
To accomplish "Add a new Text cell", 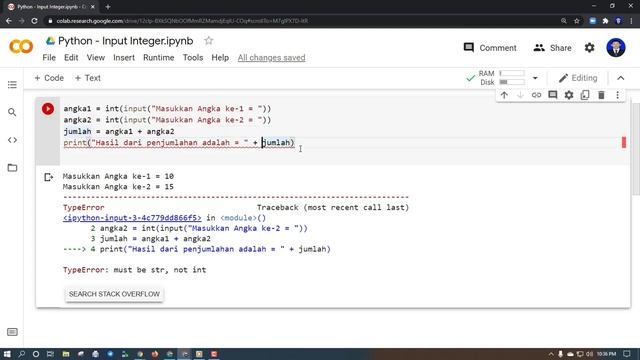I will (87, 78).
